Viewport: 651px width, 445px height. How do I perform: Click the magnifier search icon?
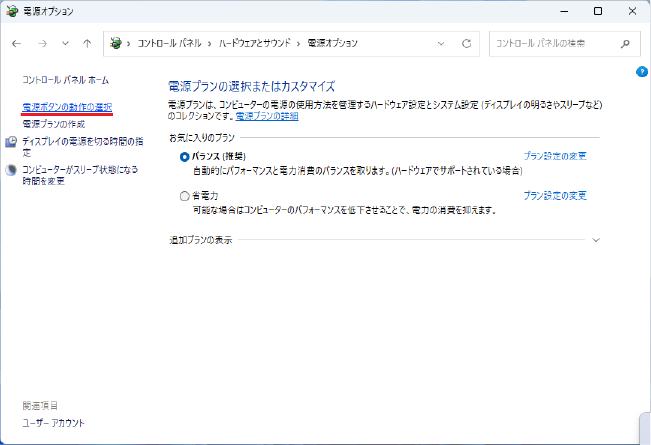click(625, 44)
